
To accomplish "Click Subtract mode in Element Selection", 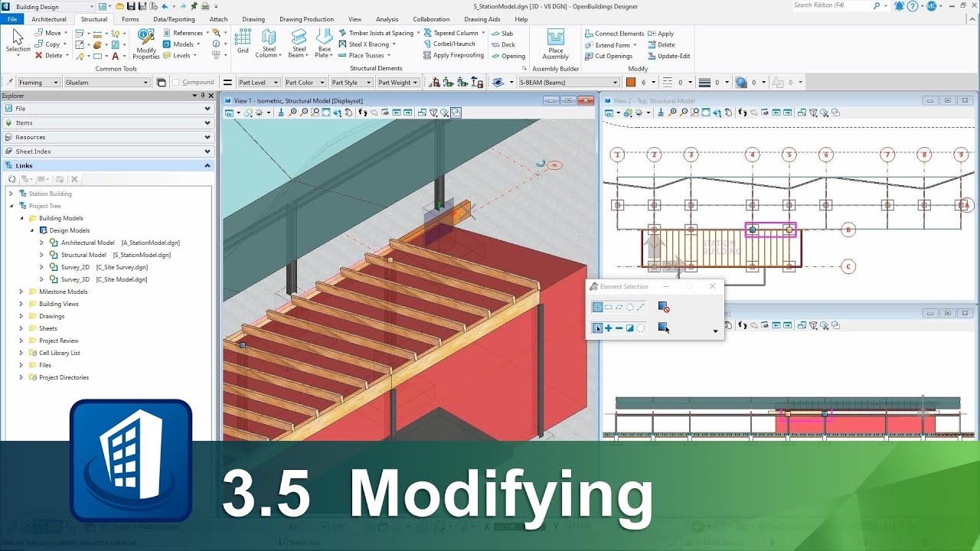I will click(619, 328).
